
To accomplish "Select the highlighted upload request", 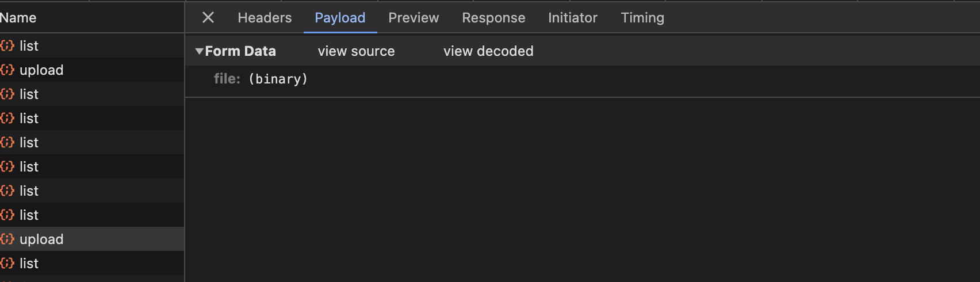I will click(41, 239).
